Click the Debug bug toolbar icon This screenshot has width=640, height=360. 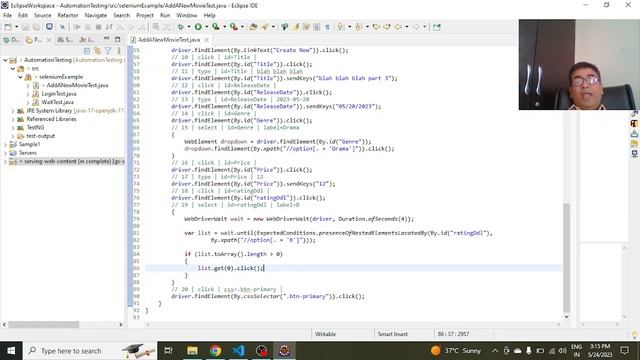point(180,27)
